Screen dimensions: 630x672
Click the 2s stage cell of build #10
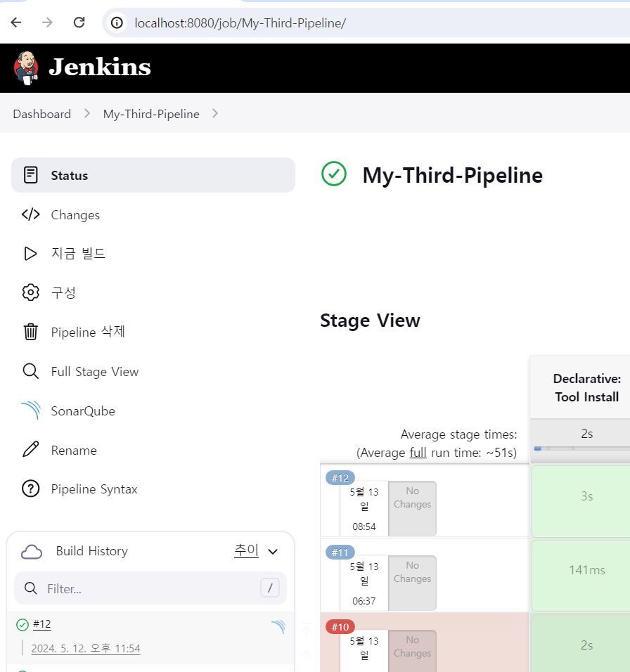click(x=581, y=643)
